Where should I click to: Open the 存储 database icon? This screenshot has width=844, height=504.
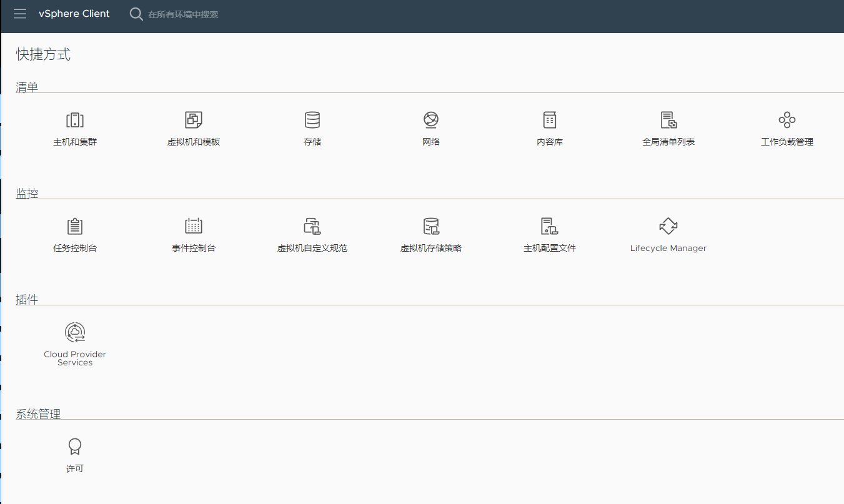(x=312, y=120)
